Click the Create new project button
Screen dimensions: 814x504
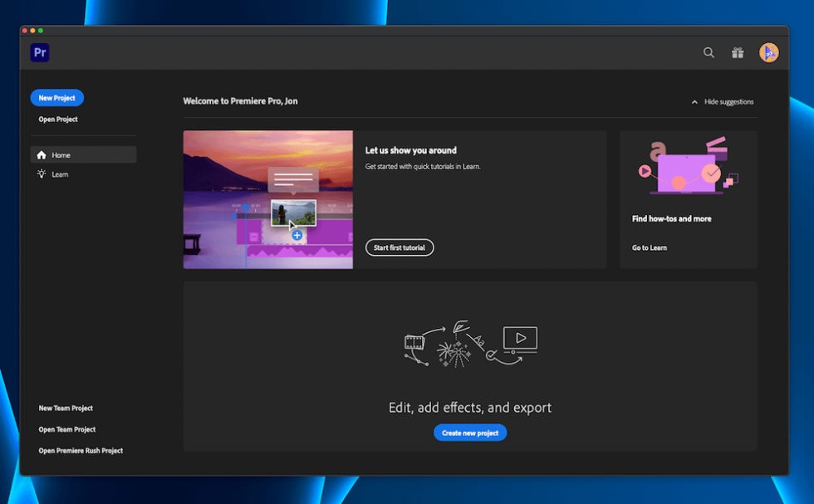[x=470, y=433]
